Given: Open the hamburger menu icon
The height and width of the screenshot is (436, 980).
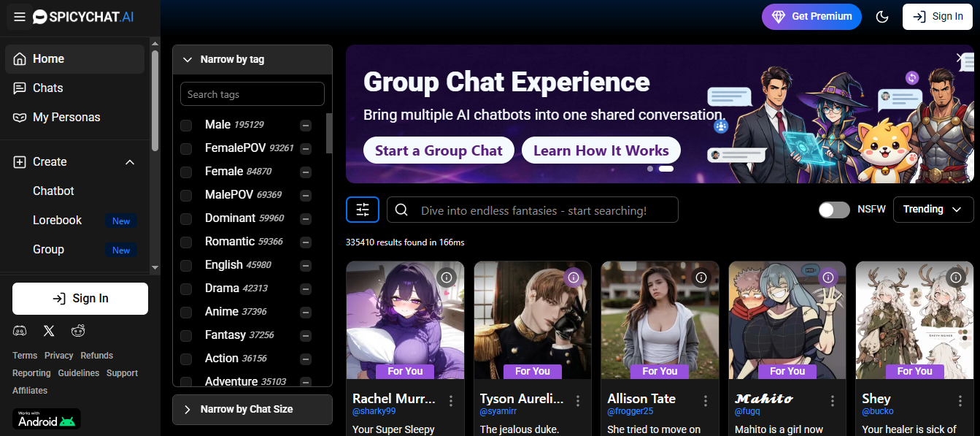Looking at the screenshot, I should click(x=20, y=17).
